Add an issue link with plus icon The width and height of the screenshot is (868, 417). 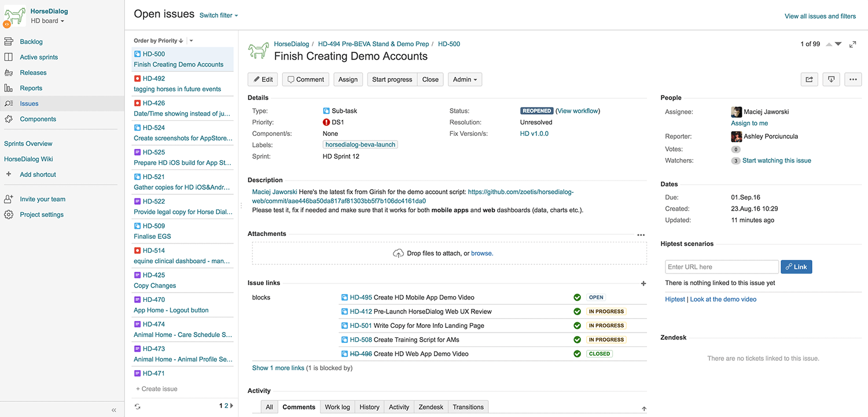[x=643, y=283]
